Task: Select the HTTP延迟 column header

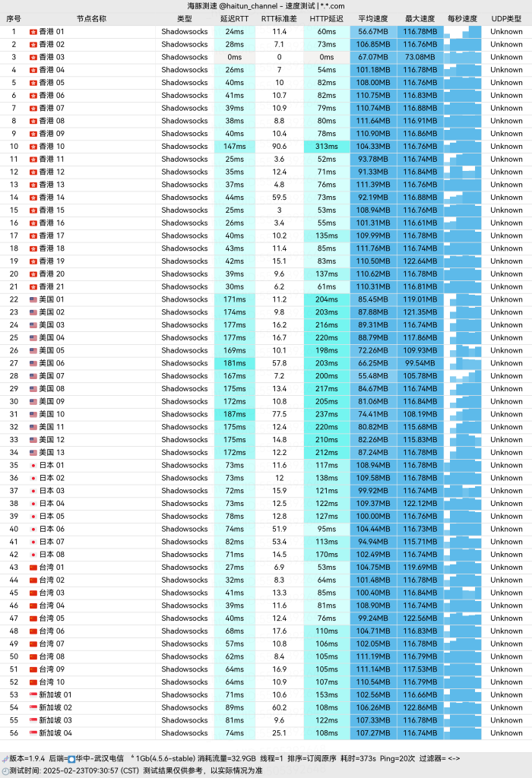Action: coord(327,19)
